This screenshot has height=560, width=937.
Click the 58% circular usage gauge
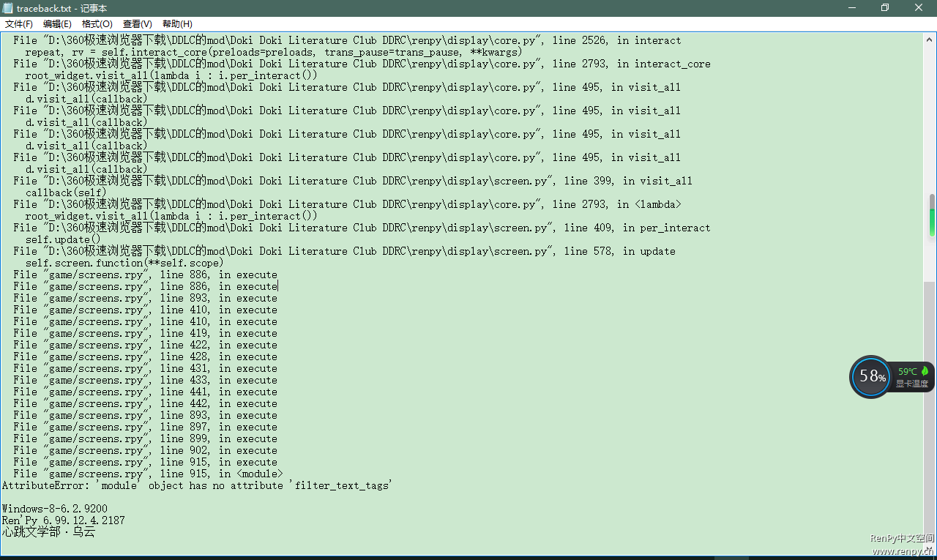[871, 377]
